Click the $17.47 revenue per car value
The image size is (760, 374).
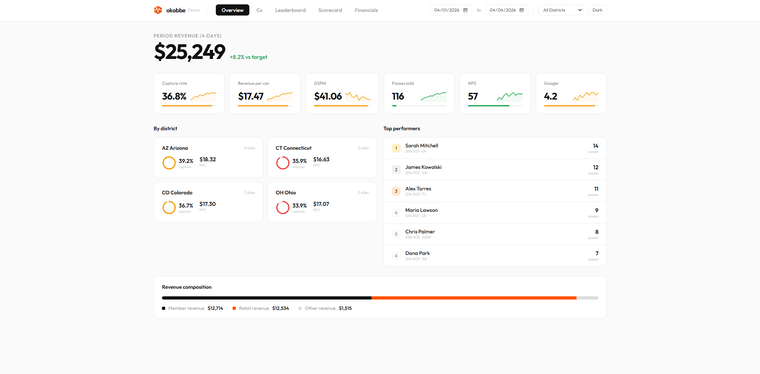point(251,96)
